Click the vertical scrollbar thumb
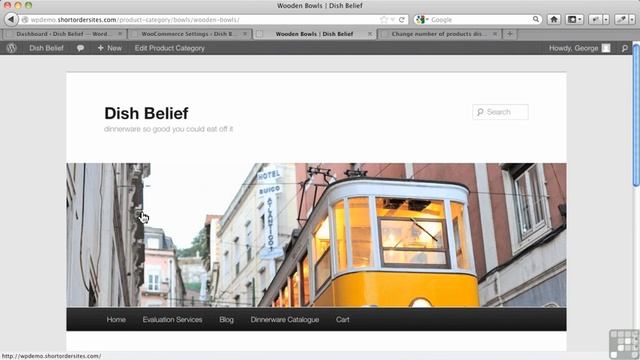The height and width of the screenshot is (360, 640). point(636,116)
